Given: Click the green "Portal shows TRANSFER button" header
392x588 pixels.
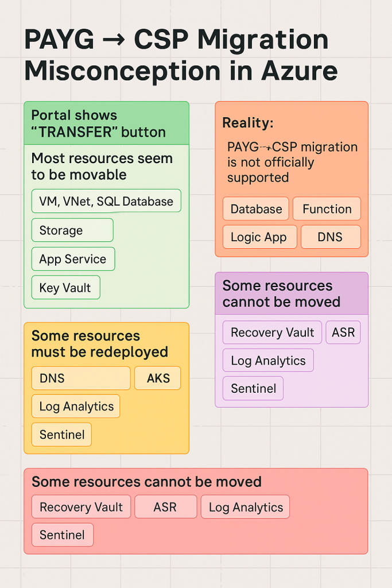Looking at the screenshot, I should coord(106,123).
